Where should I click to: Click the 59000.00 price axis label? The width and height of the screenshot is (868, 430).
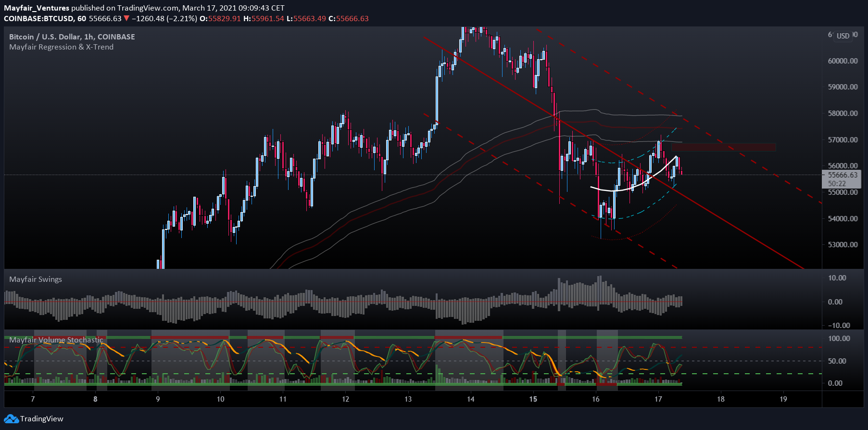pyautogui.click(x=843, y=87)
